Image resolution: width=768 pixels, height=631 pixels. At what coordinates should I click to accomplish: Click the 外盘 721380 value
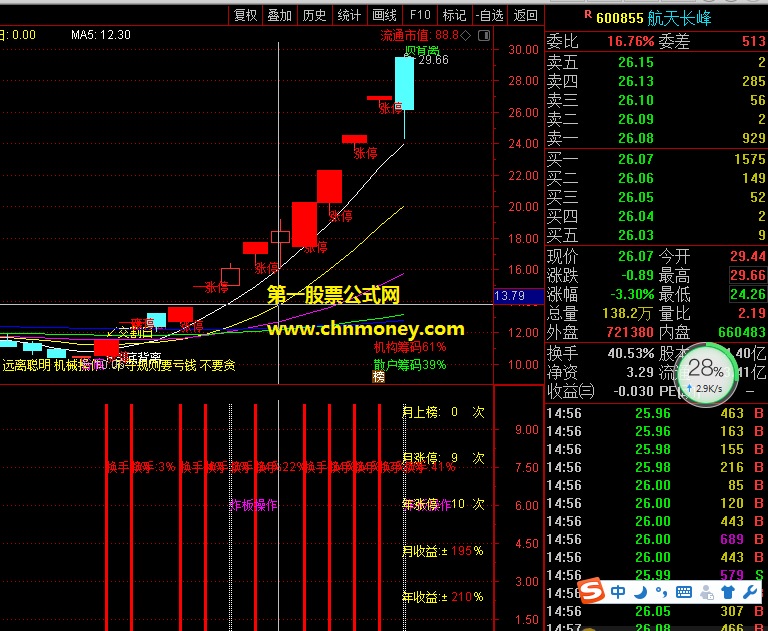pos(630,332)
